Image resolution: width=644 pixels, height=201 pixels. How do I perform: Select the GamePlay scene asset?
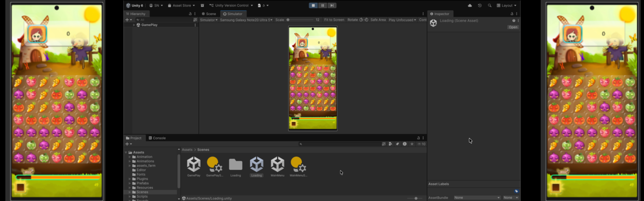[194, 166]
